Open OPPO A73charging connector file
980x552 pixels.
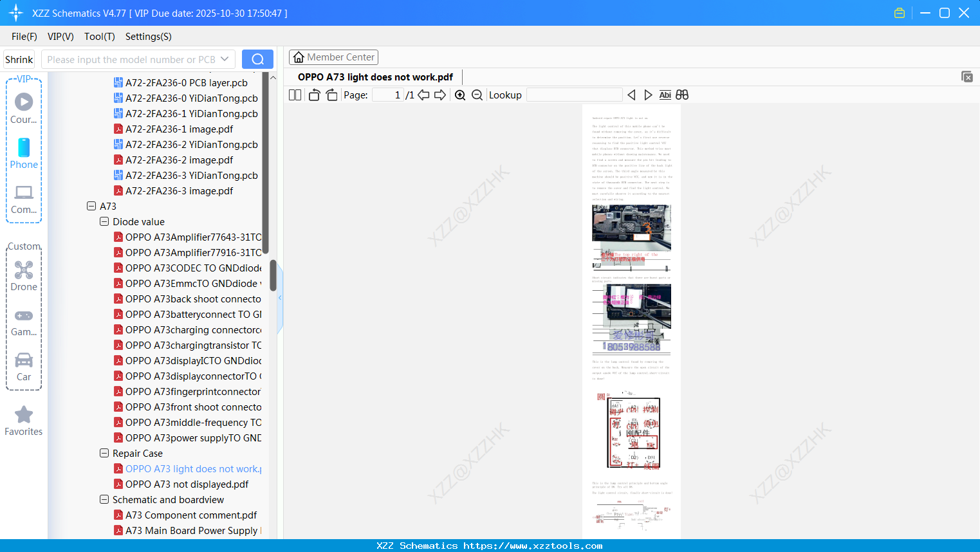point(188,329)
